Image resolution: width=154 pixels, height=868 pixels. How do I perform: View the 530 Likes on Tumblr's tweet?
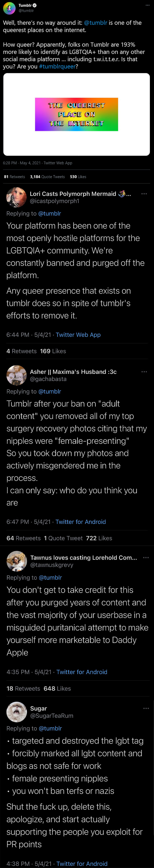[77, 177]
